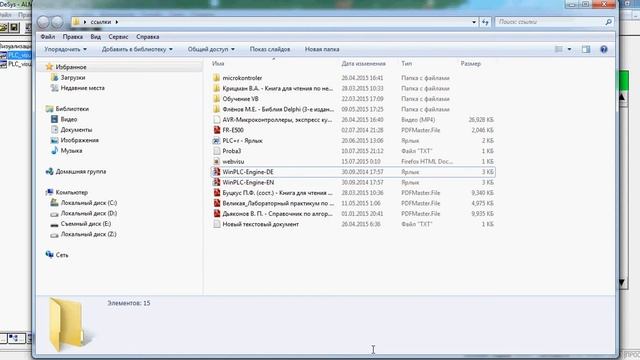
Task: Click the PLC++ shortcut icon
Action: (217, 140)
